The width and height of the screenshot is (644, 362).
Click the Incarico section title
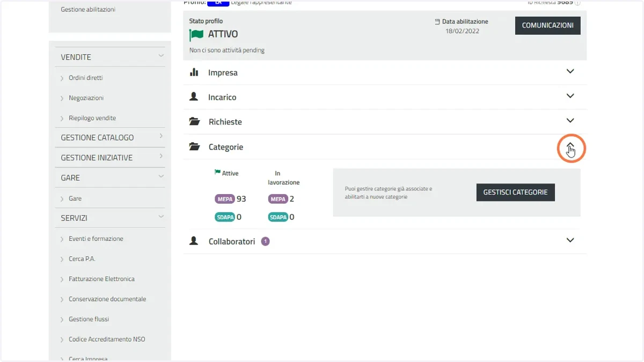coord(222,97)
